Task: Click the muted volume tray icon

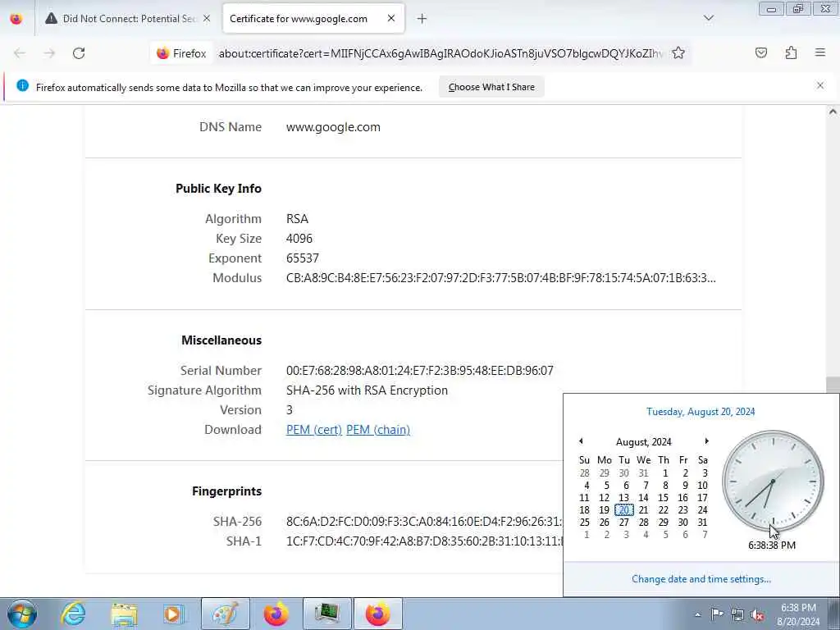Action: click(757, 615)
